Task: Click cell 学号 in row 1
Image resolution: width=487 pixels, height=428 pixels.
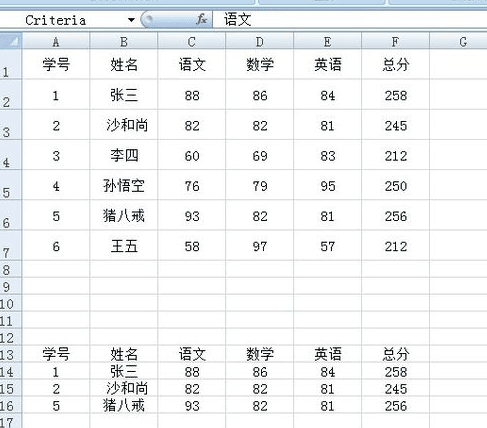Action: (56, 64)
